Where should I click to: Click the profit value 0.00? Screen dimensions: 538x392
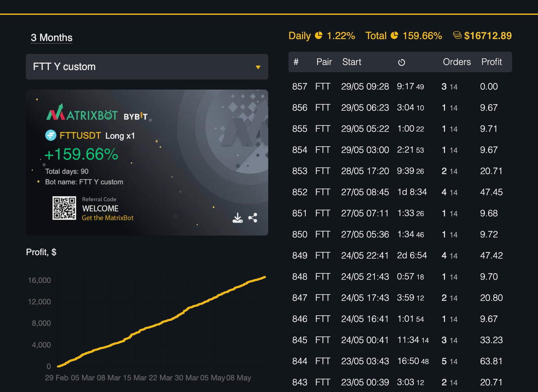[489, 86]
